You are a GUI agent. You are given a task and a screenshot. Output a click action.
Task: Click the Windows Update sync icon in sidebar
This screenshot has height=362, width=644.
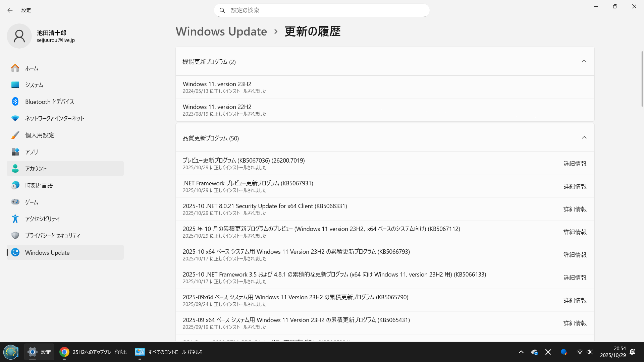15,252
